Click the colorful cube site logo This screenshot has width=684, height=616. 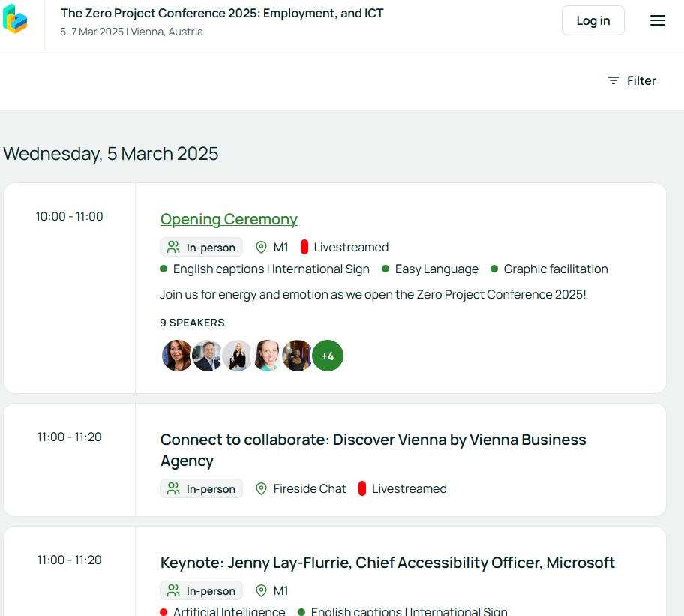[x=15, y=20]
